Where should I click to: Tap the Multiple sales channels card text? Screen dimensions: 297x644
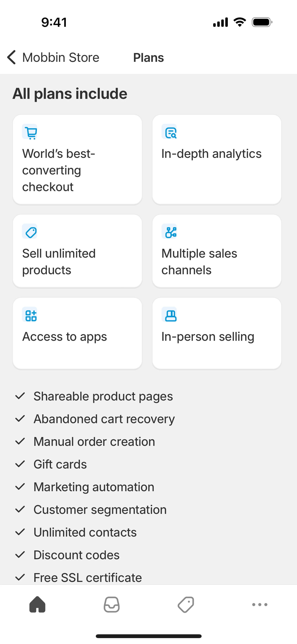pos(199,261)
